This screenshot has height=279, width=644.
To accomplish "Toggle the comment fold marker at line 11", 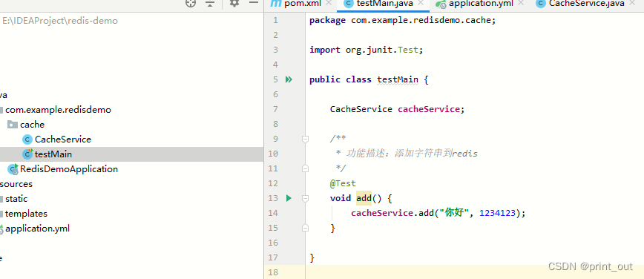I will [x=305, y=168].
